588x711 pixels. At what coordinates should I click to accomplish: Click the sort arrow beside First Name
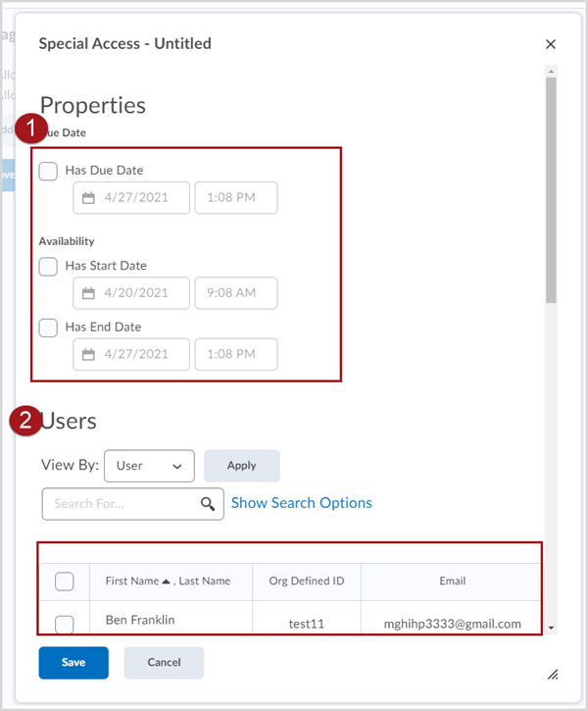point(166,582)
